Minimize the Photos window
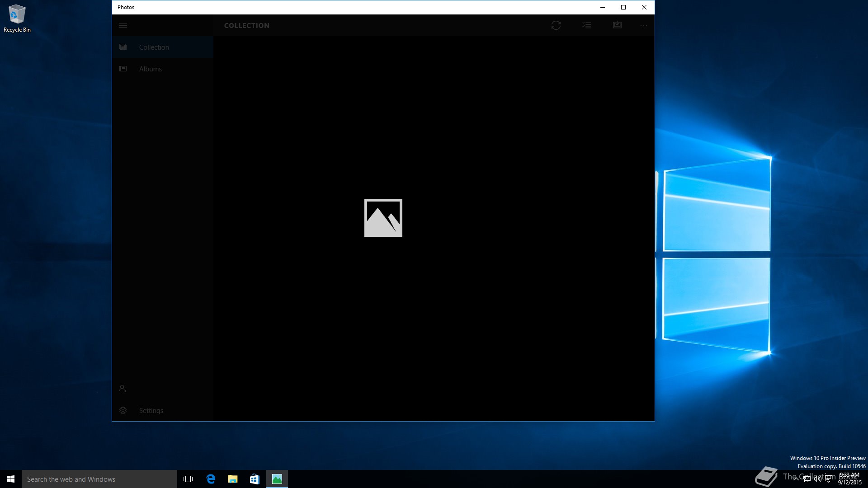868x488 pixels. pyautogui.click(x=603, y=7)
